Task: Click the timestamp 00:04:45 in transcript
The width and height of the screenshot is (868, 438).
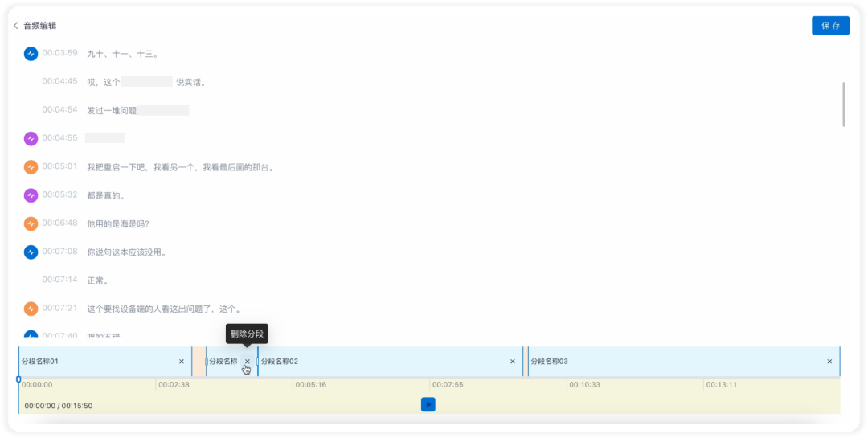Action: 59,81
